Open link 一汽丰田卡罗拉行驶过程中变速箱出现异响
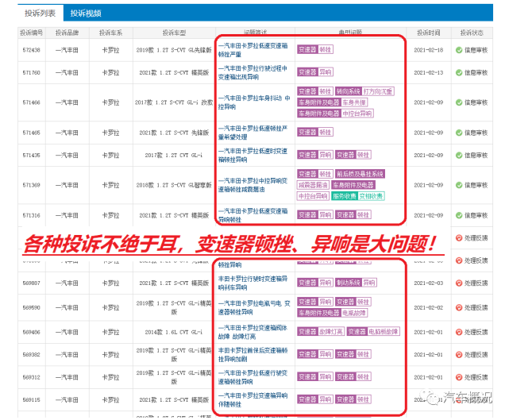The image size is (509, 420). 253,73
